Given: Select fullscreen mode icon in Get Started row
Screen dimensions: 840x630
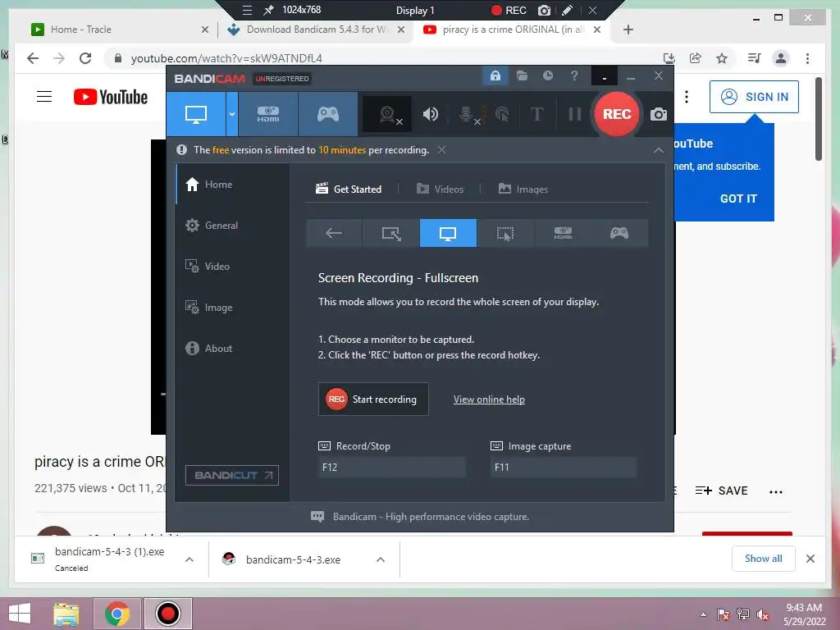Looking at the screenshot, I should click(x=448, y=233).
